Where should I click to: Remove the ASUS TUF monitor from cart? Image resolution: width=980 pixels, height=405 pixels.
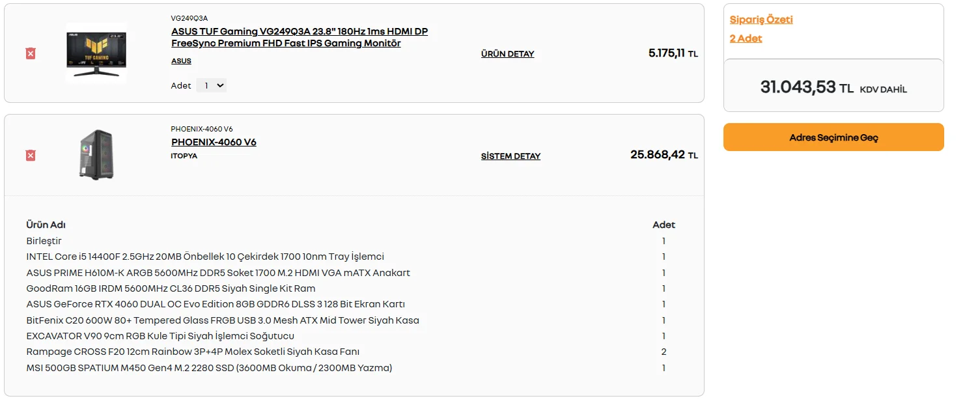tap(31, 53)
